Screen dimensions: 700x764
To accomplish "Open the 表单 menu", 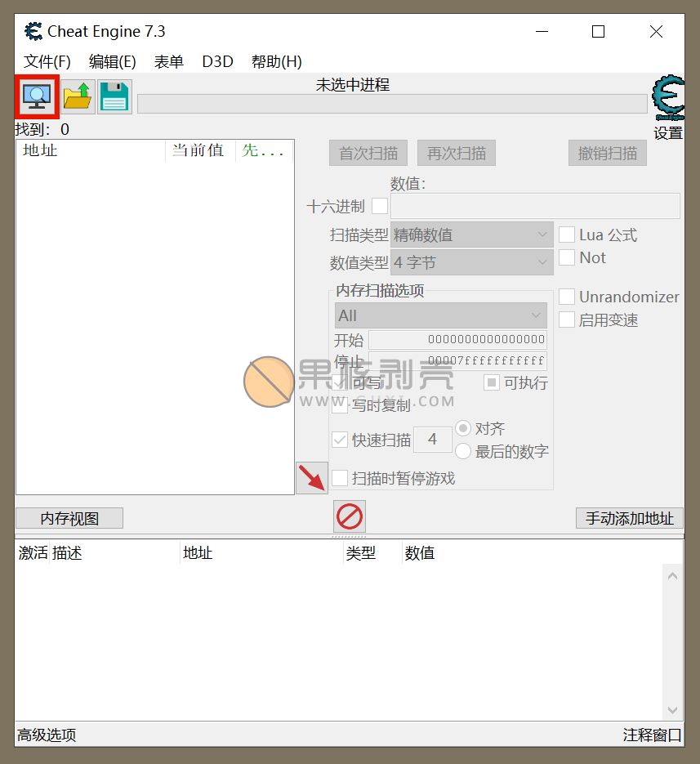I will 168,62.
